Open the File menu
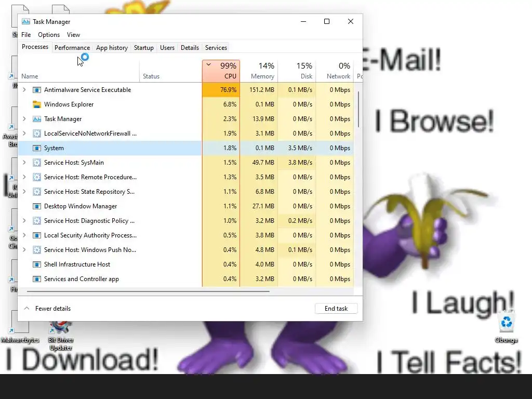Image resolution: width=532 pixels, height=399 pixels. click(26, 35)
